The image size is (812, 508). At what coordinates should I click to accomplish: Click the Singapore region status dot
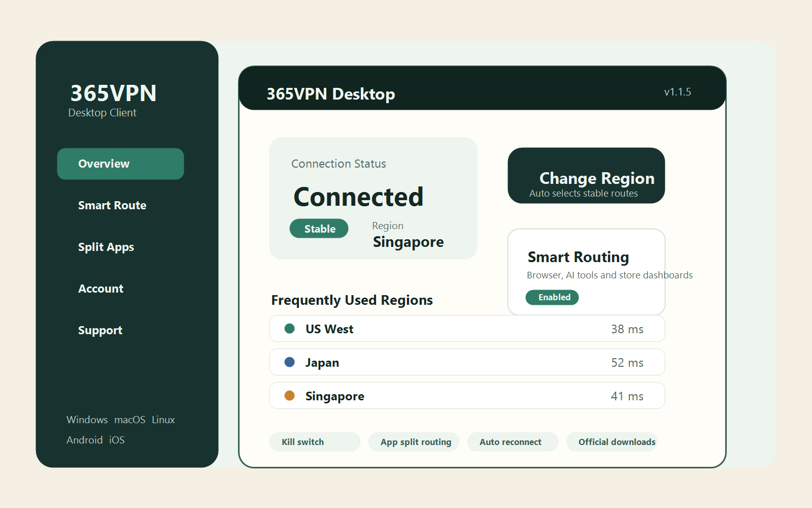pos(290,396)
